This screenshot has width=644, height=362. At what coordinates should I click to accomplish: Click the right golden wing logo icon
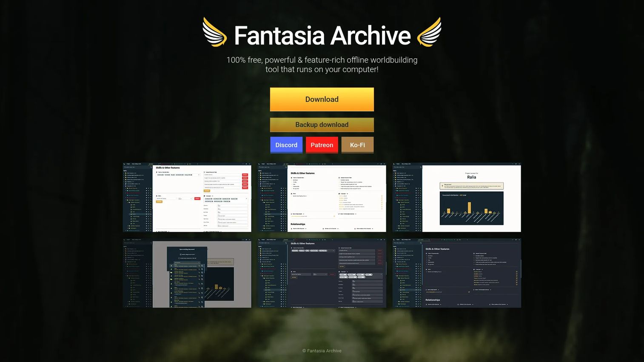coord(429,32)
